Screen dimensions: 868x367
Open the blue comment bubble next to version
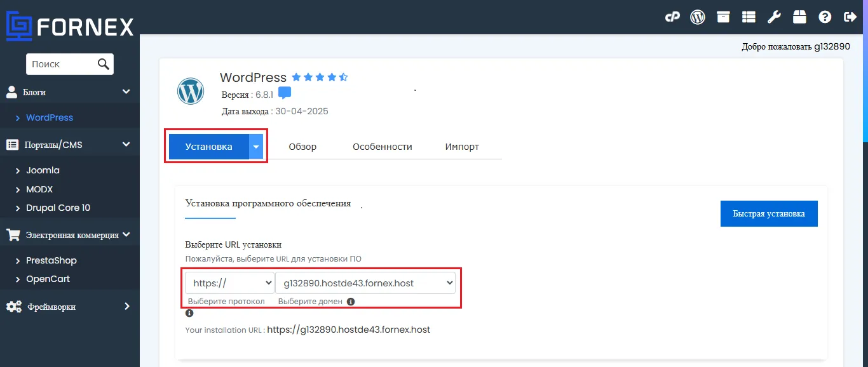(x=285, y=93)
